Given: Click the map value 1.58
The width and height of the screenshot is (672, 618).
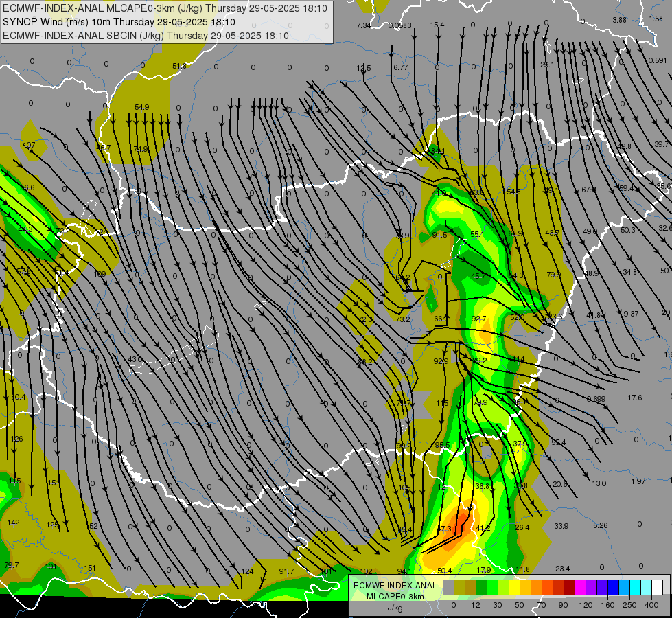Looking at the screenshot, I should coord(656,19).
